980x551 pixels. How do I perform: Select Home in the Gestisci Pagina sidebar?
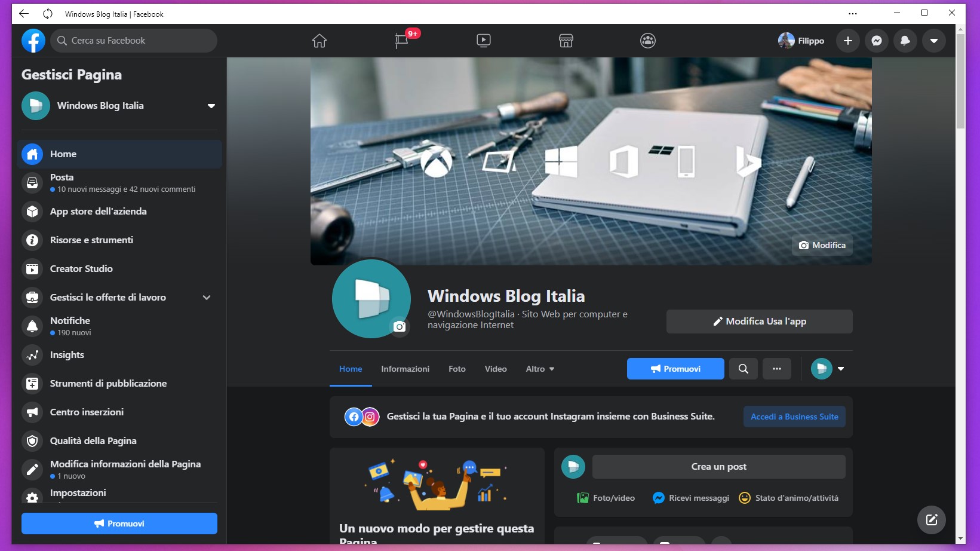[119, 154]
